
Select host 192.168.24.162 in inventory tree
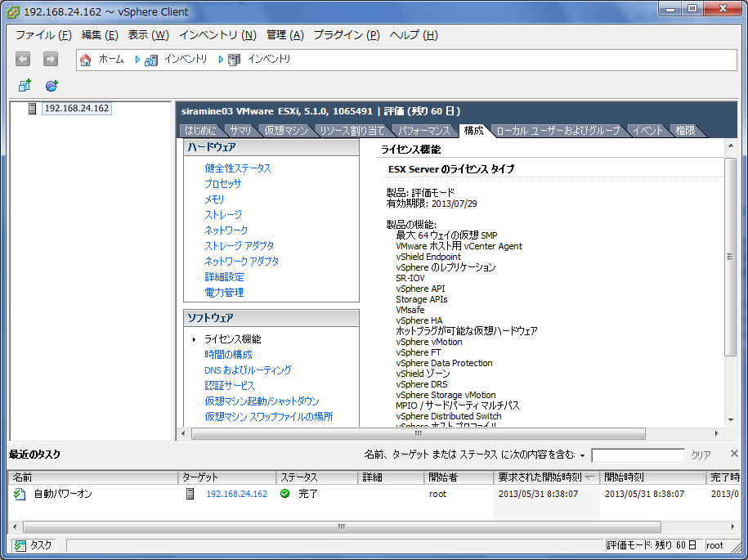tap(77, 108)
